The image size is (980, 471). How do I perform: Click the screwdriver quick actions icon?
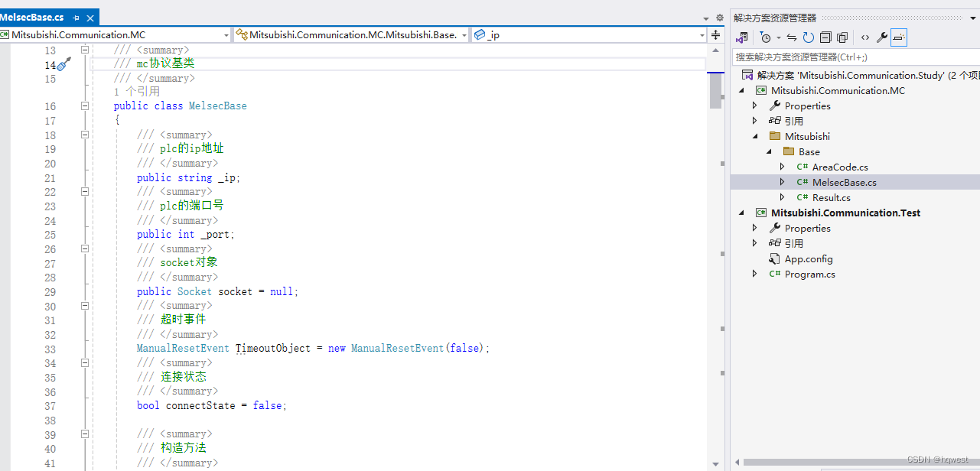tap(64, 65)
